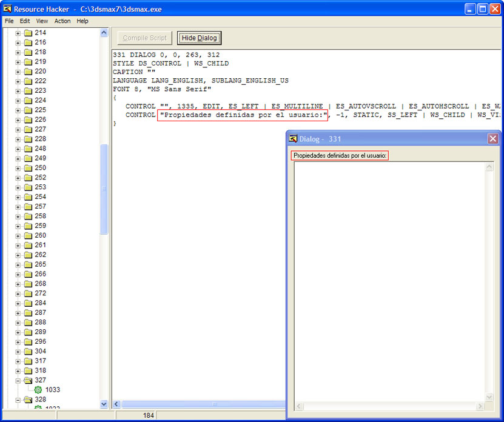The height and width of the screenshot is (422, 504).
Task: Select the folder icon for 252
Action: [29, 178]
